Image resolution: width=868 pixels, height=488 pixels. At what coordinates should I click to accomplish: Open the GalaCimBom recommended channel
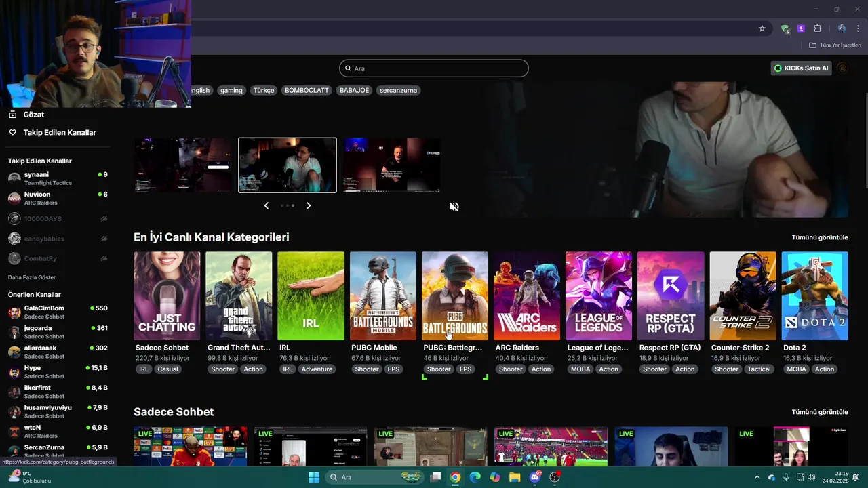pyautogui.click(x=58, y=312)
